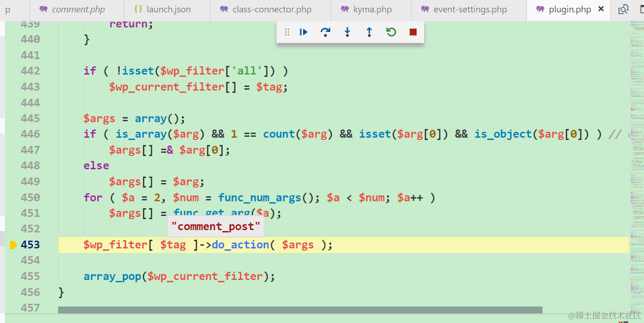644x323 pixels.
Task: Click the PHP icon on kyma.php tab
Action: click(x=345, y=9)
